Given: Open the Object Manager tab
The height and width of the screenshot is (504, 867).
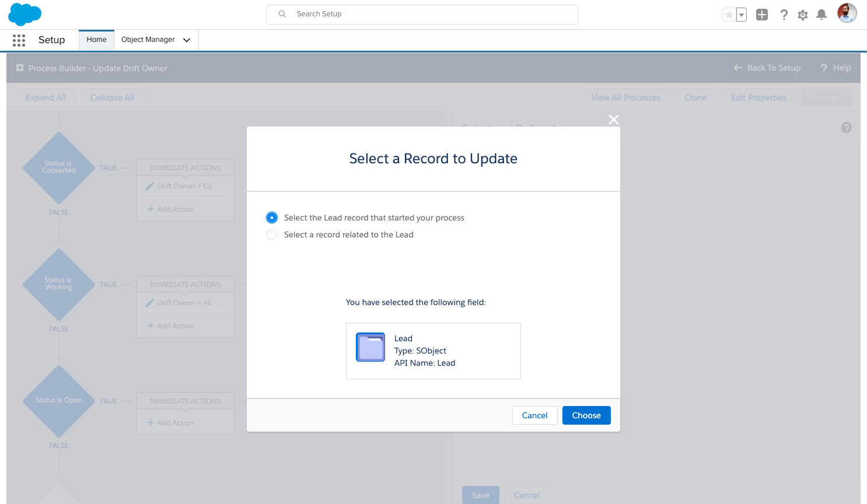Looking at the screenshot, I should pyautogui.click(x=148, y=40).
